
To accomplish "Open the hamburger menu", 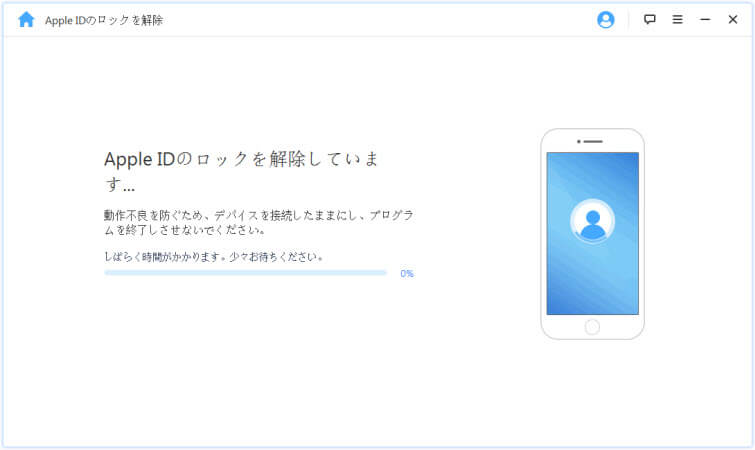I will 677,19.
